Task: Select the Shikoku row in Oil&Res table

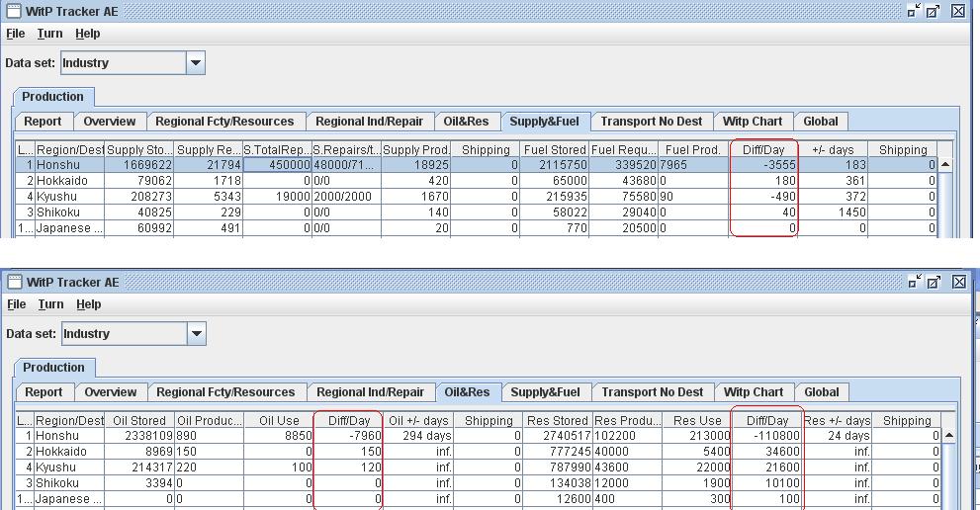Action: [478, 483]
